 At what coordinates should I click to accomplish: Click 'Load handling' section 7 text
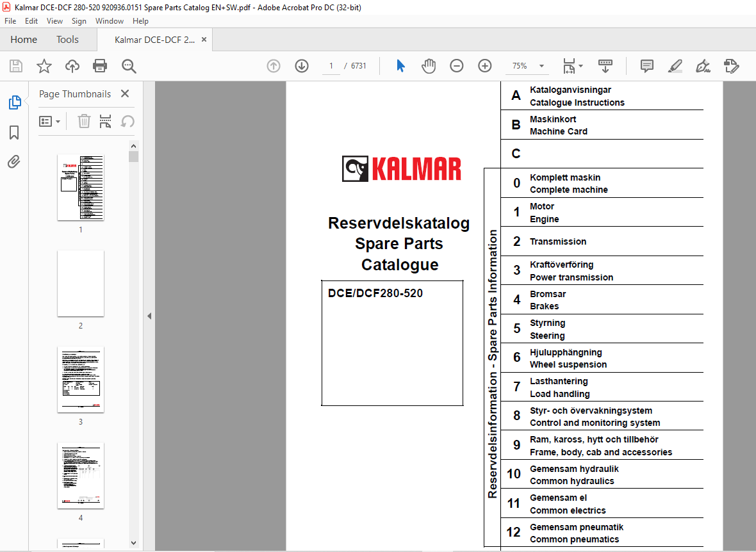(x=560, y=394)
